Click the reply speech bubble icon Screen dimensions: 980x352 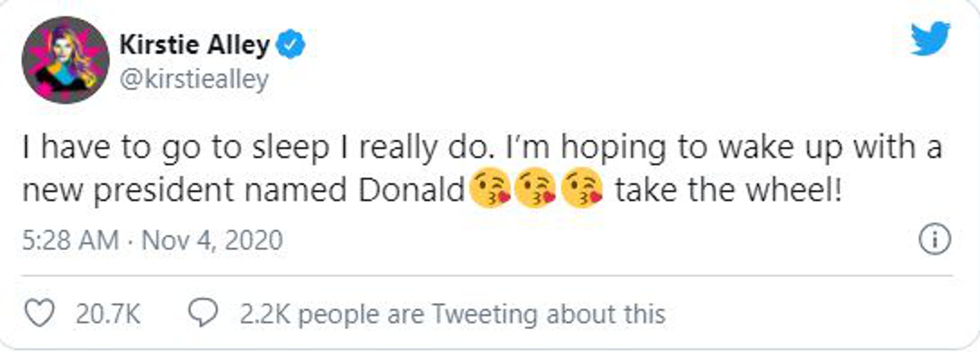pos(203,313)
